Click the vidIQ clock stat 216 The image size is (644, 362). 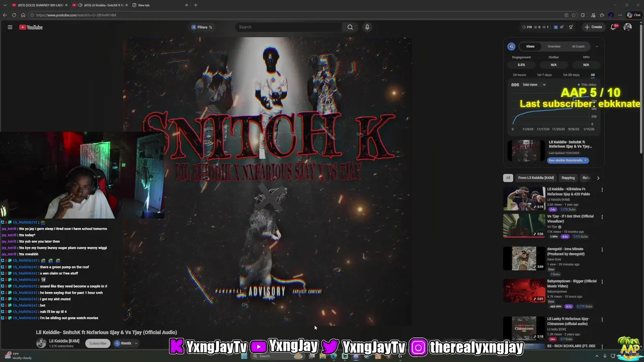click(527, 27)
